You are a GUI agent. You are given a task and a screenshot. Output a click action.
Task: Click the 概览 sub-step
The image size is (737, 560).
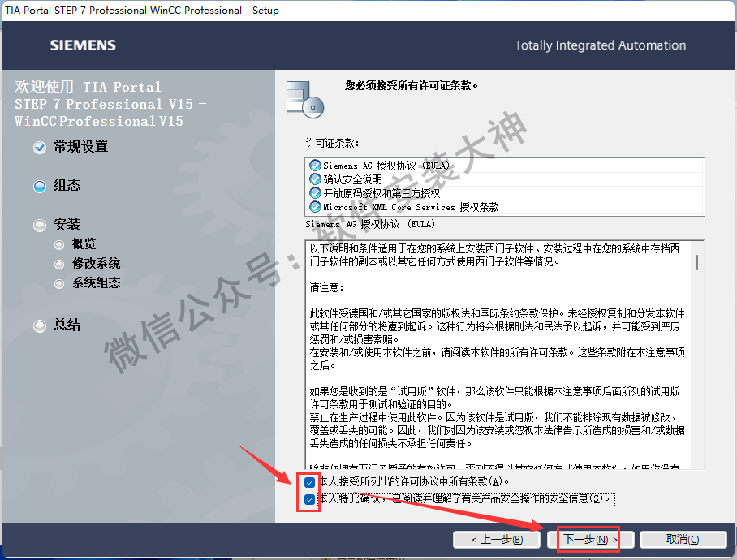pos(84,243)
